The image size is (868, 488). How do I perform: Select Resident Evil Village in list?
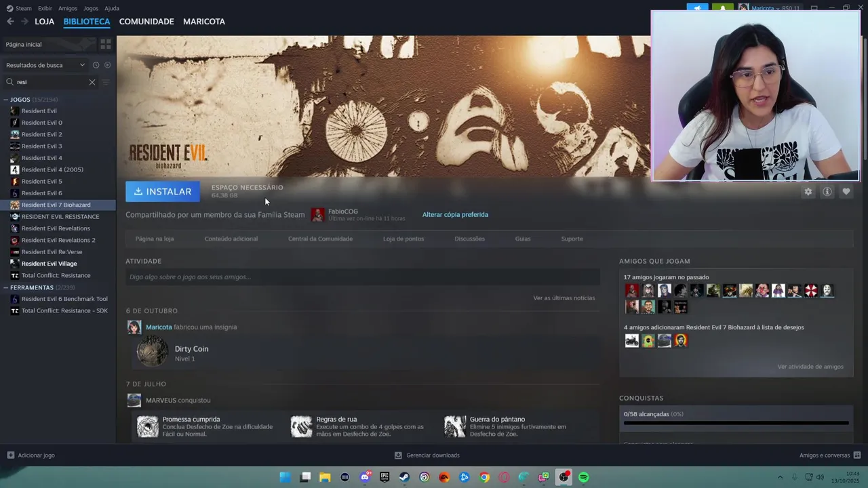tap(49, 264)
